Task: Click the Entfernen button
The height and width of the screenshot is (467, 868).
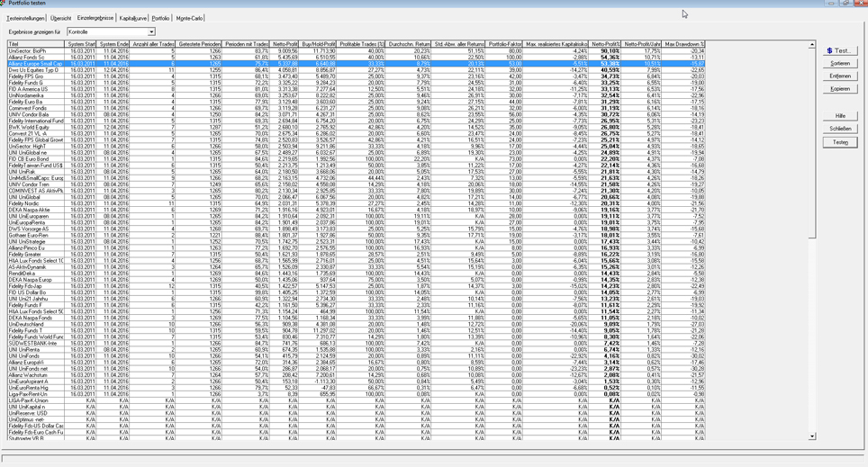Action: (839, 76)
